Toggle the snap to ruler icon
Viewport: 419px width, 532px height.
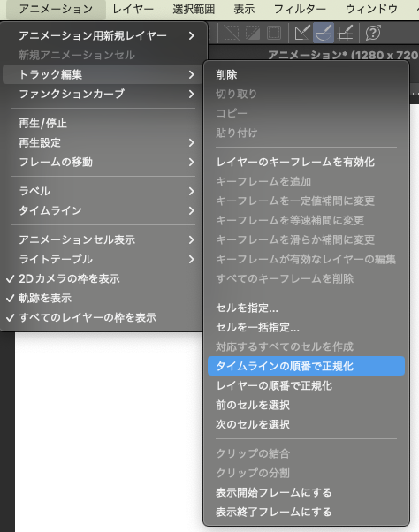[302, 33]
